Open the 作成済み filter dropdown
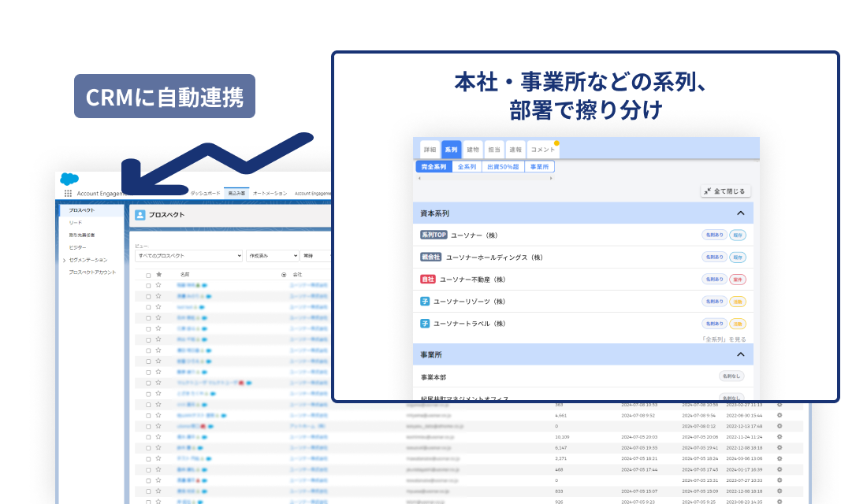This screenshot has width=867, height=504. point(273,256)
